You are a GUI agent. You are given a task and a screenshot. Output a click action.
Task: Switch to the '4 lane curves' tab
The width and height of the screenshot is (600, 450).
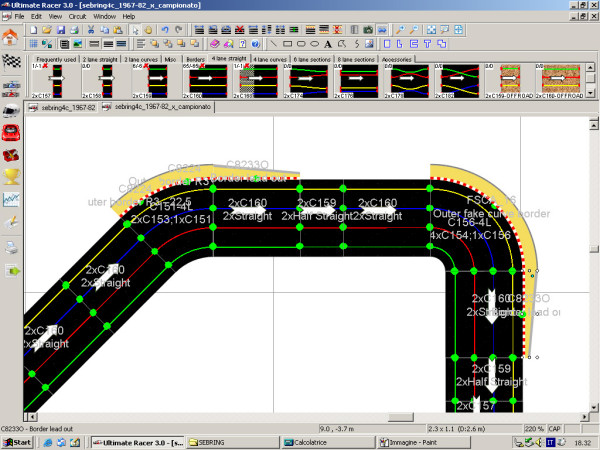point(268,60)
